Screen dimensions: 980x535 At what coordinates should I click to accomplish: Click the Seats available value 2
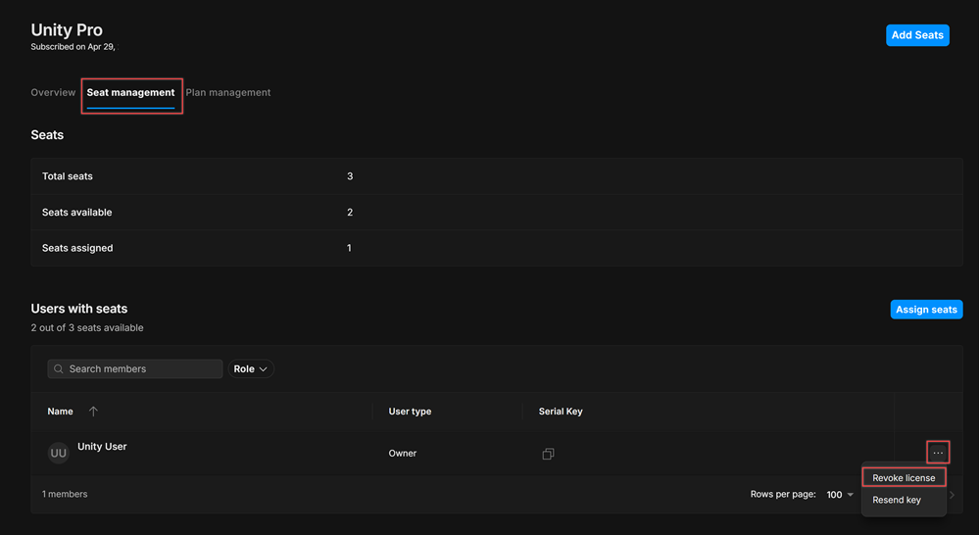pyautogui.click(x=350, y=213)
